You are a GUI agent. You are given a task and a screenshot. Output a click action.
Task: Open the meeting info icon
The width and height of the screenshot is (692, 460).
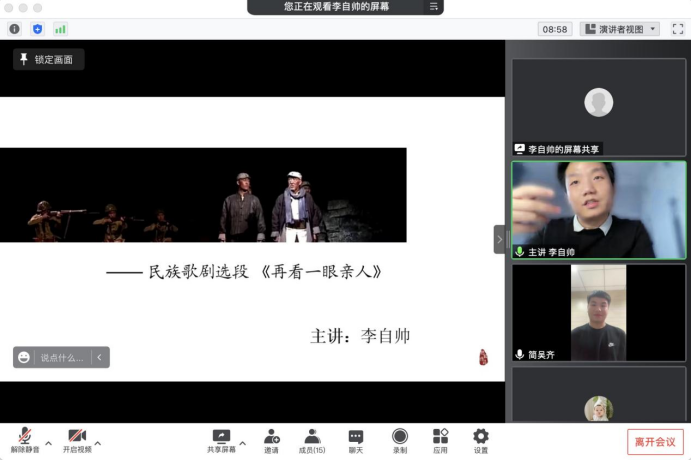15,29
